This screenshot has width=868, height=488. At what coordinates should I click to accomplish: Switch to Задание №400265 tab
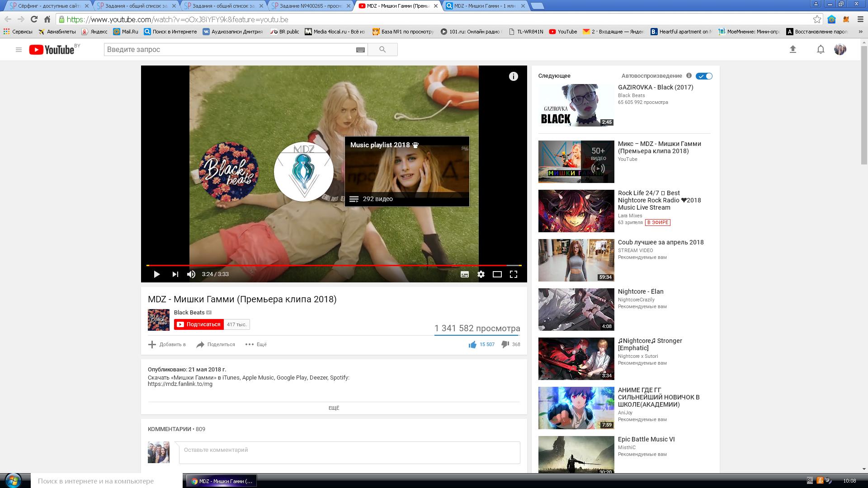pyautogui.click(x=310, y=6)
